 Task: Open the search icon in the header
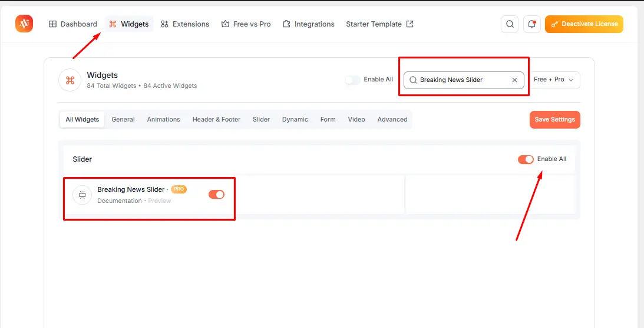coord(509,24)
